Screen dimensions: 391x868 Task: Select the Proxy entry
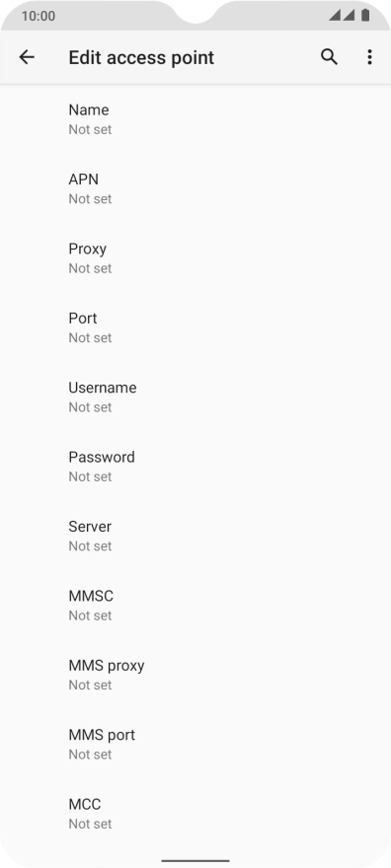point(195,258)
